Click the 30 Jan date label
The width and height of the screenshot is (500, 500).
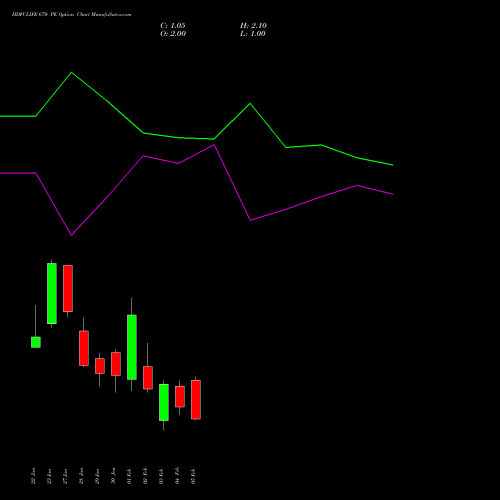click(x=113, y=476)
